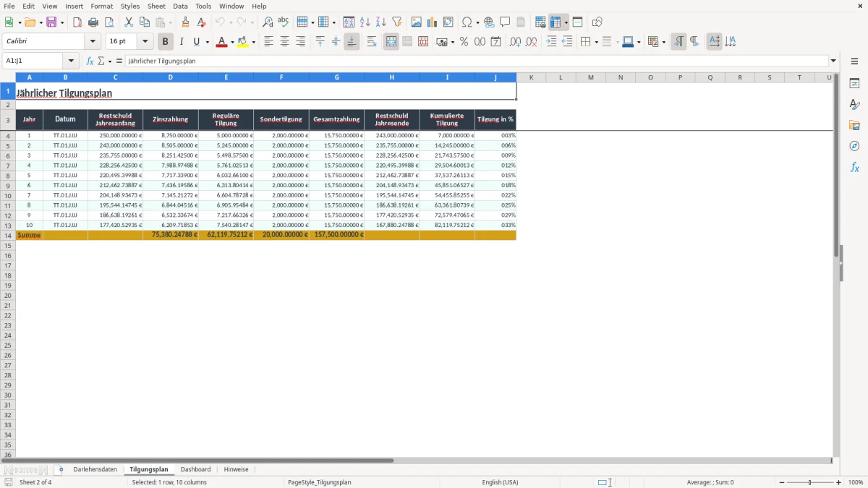The image size is (868, 488).
Task: Apply the red font color swatch
Action: click(221, 42)
